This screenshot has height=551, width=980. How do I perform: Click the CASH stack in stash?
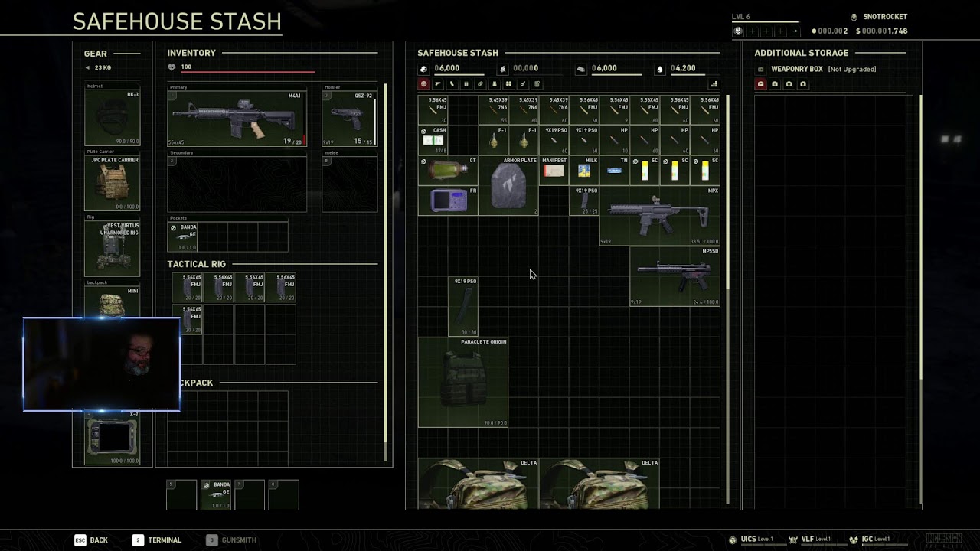click(x=433, y=140)
